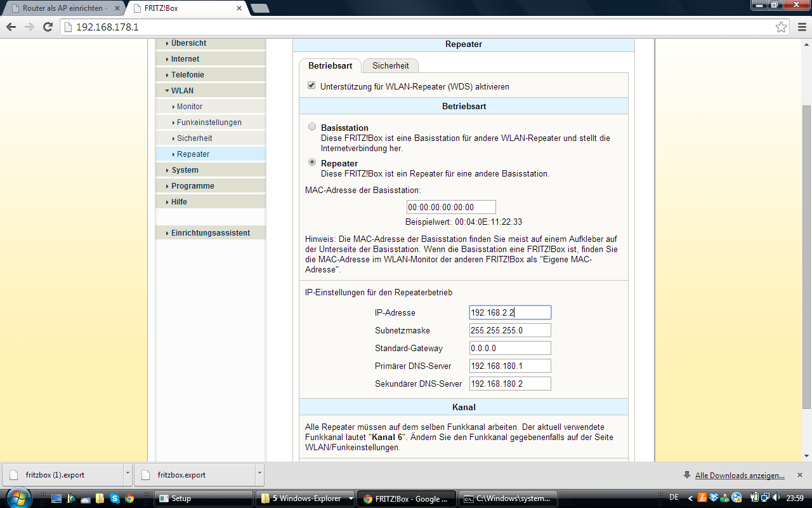Collapse the WLAN sidebar section
This screenshot has height=508, width=812.
pyautogui.click(x=210, y=91)
